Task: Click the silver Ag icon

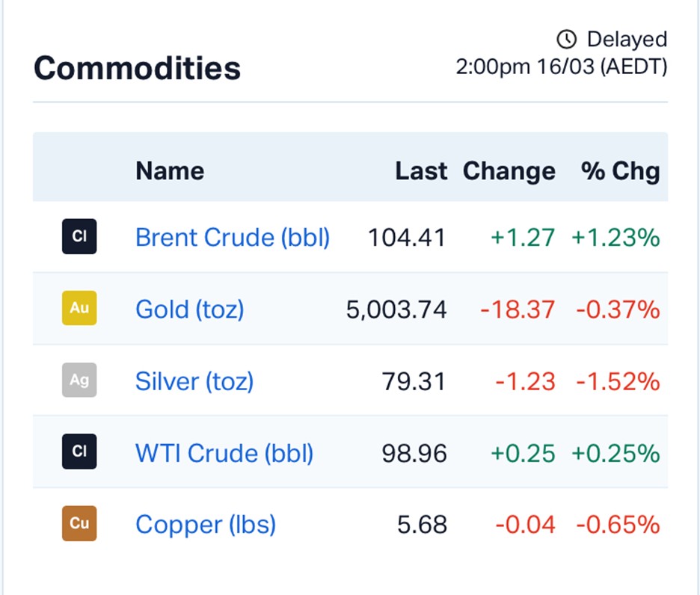Action: [x=79, y=380]
